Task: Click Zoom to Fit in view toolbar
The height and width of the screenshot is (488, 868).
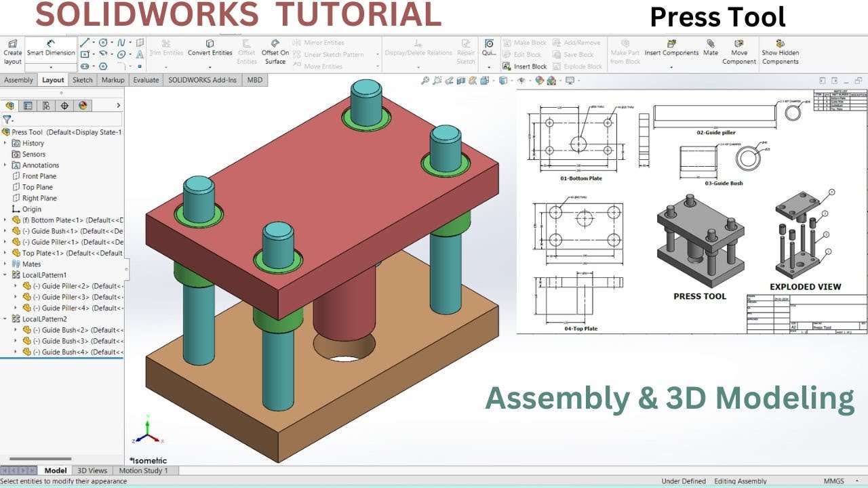Action: (x=425, y=81)
